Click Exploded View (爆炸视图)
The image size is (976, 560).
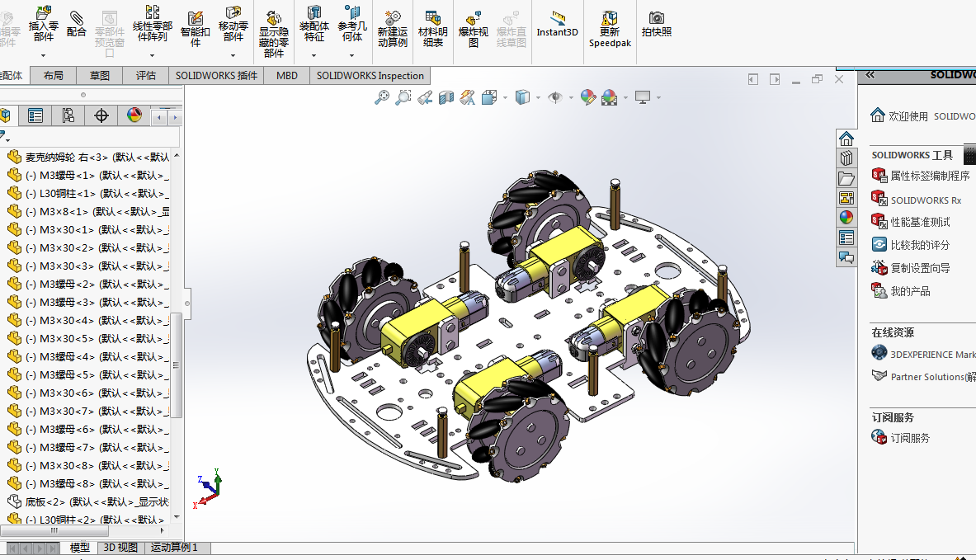click(x=473, y=29)
